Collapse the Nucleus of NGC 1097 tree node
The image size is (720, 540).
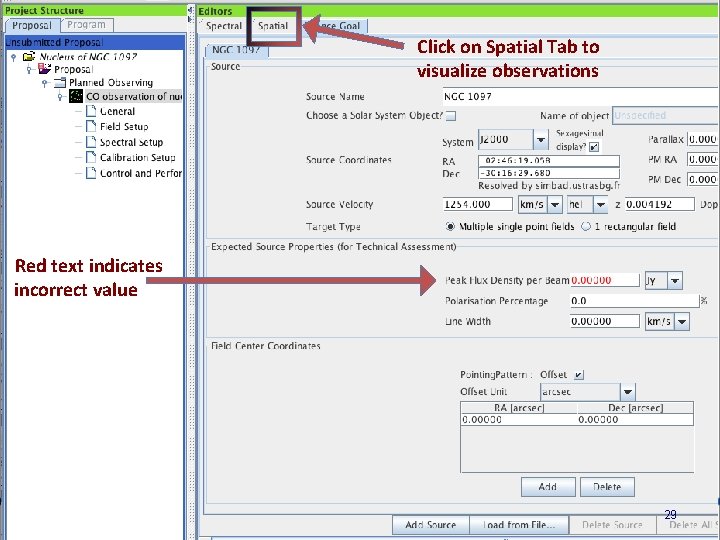coord(14,57)
